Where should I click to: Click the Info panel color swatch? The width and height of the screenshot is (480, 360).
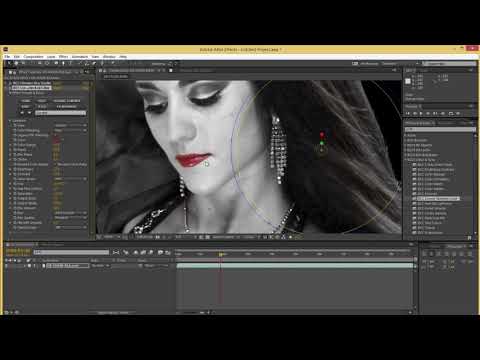pyautogui.click(x=408, y=81)
